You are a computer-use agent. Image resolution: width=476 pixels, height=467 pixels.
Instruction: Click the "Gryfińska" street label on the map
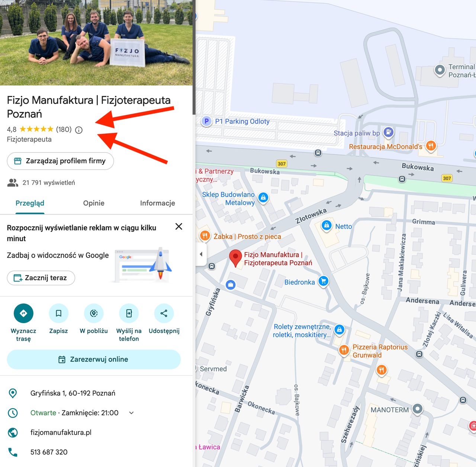point(213,302)
